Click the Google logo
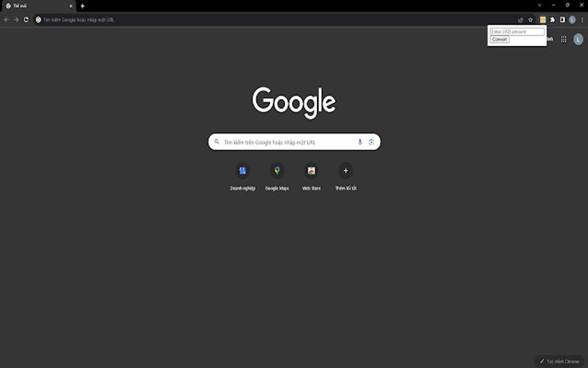Image resolution: width=588 pixels, height=368 pixels. coord(294,103)
